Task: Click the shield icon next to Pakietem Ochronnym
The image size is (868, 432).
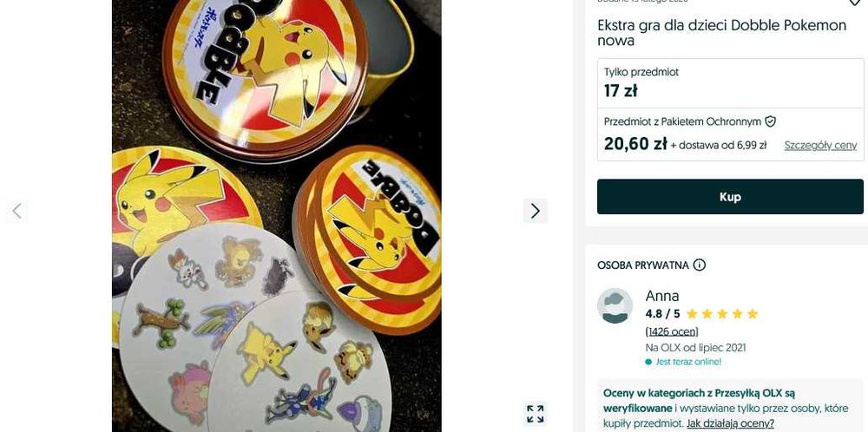Action: 770,122
